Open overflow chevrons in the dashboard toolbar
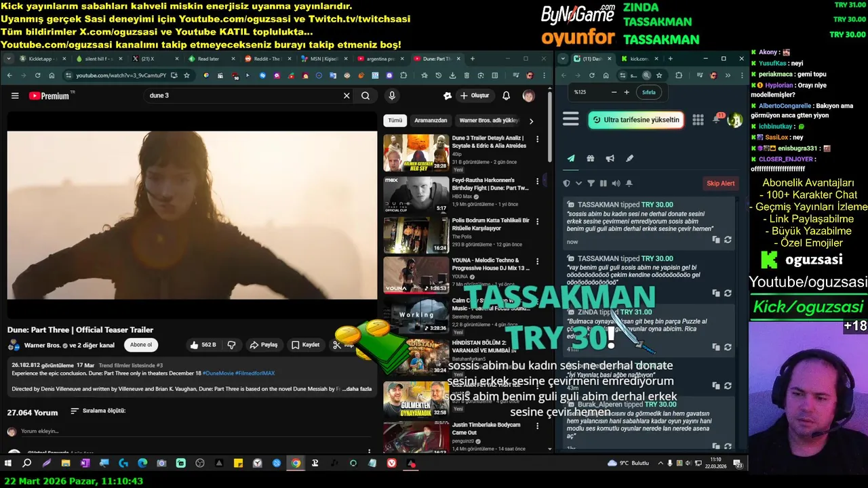The width and height of the screenshot is (868, 488). tap(728, 76)
